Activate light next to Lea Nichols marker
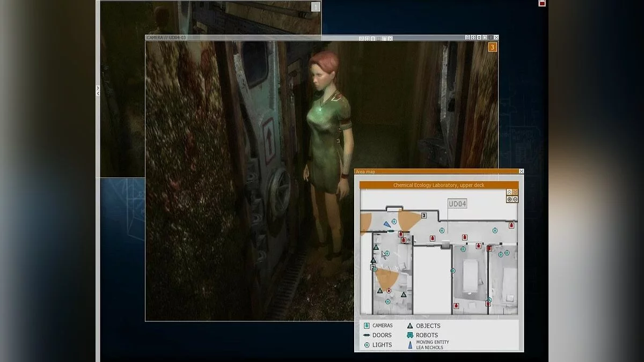 [x=394, y=221]
